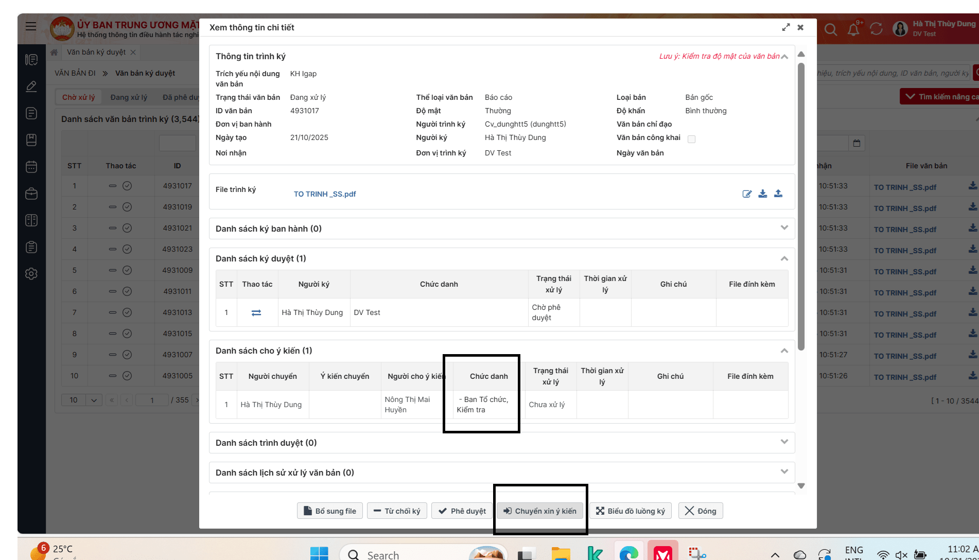Toggle the Văn bản công khai checkbox

click(692, 139)
